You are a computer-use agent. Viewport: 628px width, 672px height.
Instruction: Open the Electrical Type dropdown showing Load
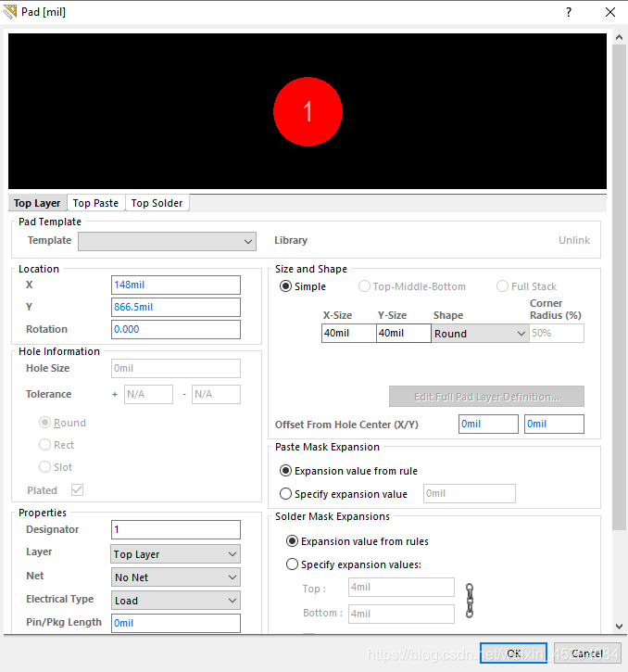pos(176,601)
